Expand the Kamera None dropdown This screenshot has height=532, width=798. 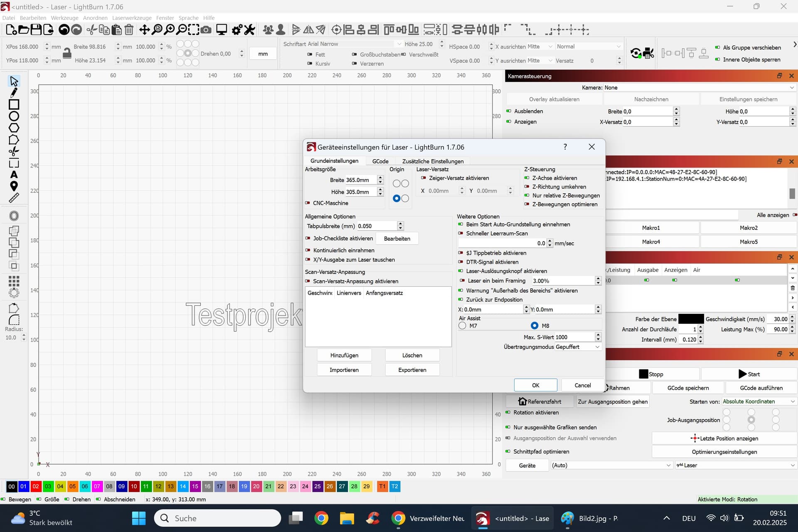pos(699,88)
